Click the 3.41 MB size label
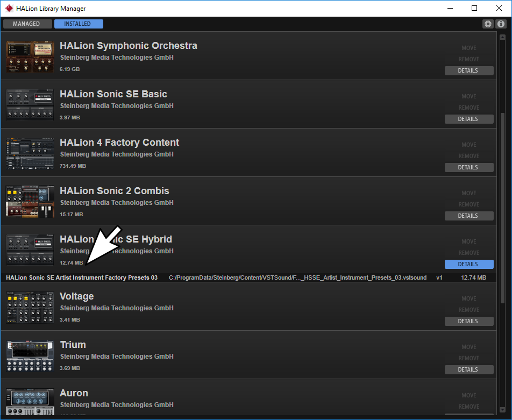 (x=69, y=320)
